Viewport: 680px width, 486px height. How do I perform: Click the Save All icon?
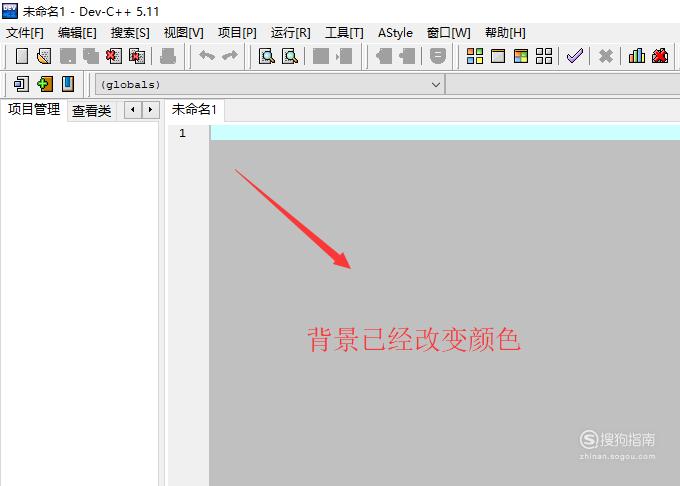[91, 56]
